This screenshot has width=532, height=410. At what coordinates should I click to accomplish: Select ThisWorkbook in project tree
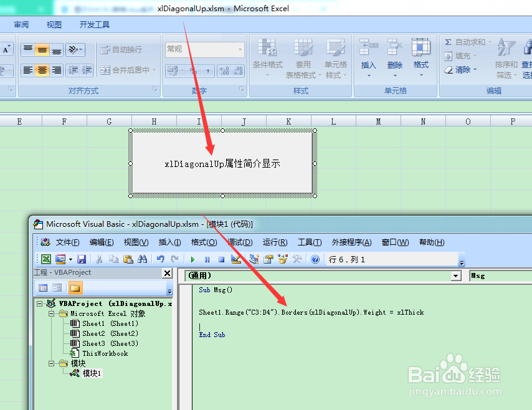105,353
